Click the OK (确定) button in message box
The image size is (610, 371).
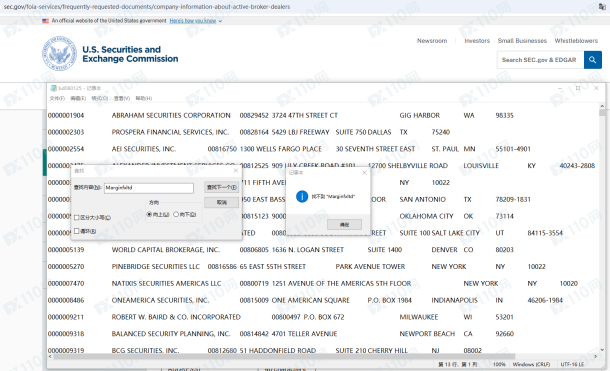344,224
